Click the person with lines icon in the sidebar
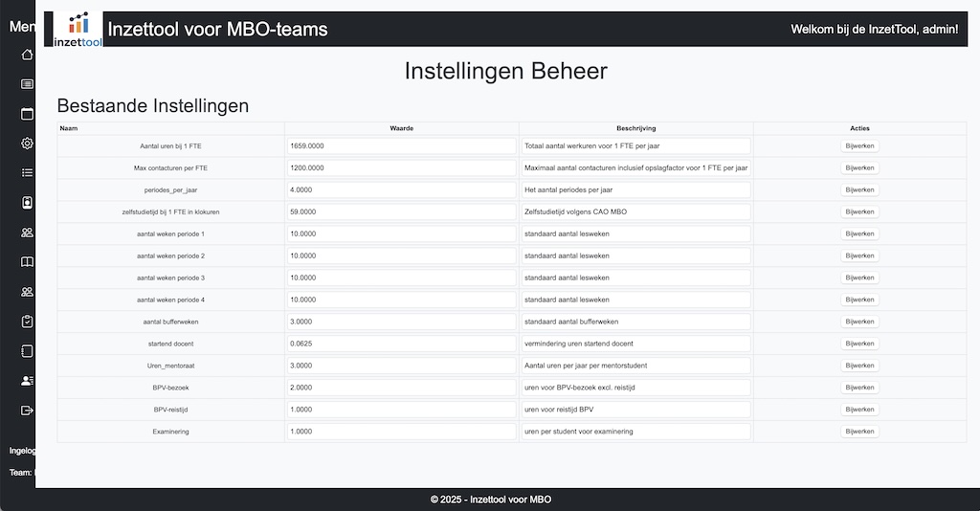Screen dimensions: 980x511 click(28, 381)
